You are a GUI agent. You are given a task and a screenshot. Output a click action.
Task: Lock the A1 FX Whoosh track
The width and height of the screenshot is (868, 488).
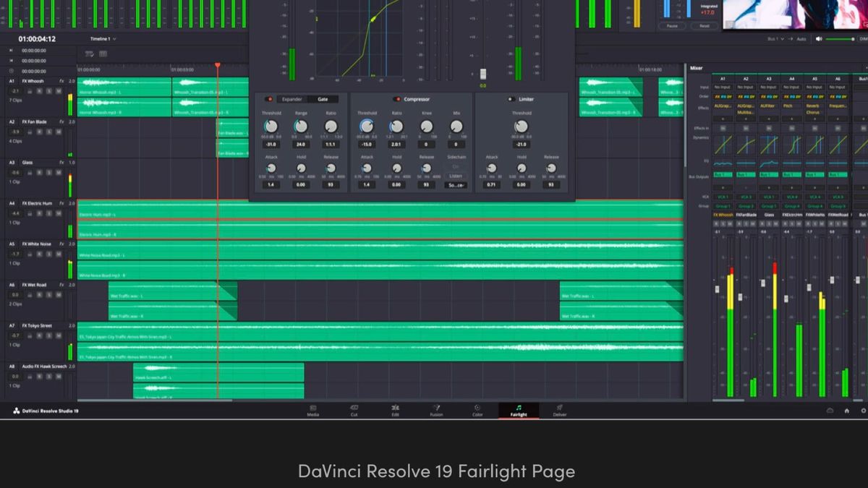(x=30, y=91)
